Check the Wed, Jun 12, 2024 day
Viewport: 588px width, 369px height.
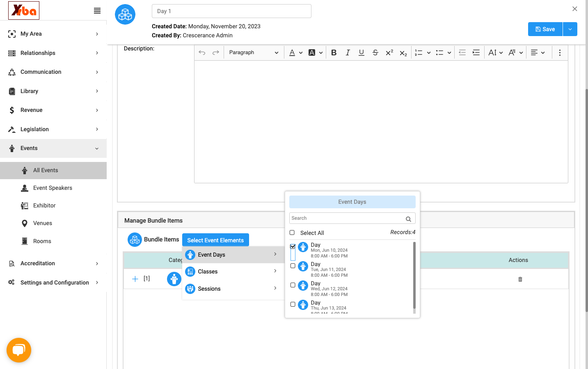tap(293, 285)
